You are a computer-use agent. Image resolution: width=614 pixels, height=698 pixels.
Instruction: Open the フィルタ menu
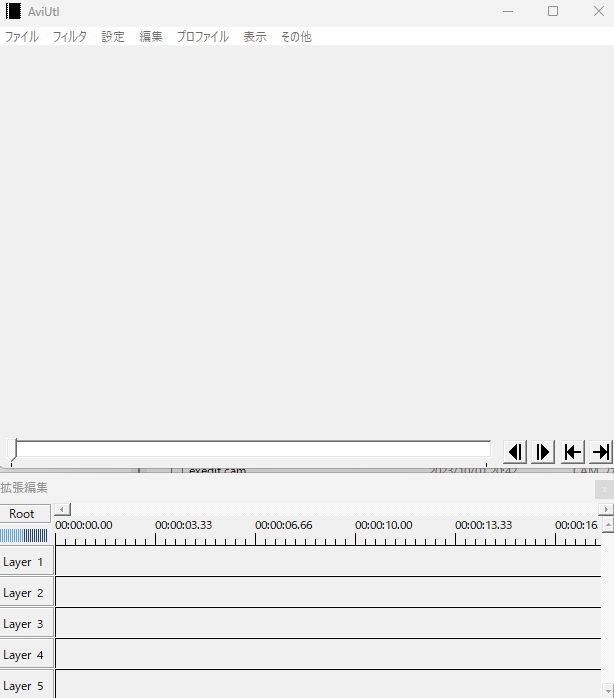point(69,36)
